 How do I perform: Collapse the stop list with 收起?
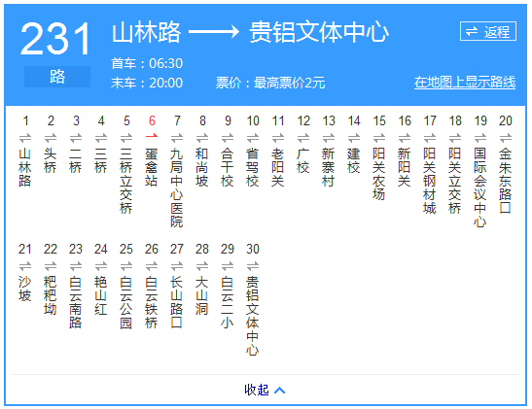[x=265, y=390]
